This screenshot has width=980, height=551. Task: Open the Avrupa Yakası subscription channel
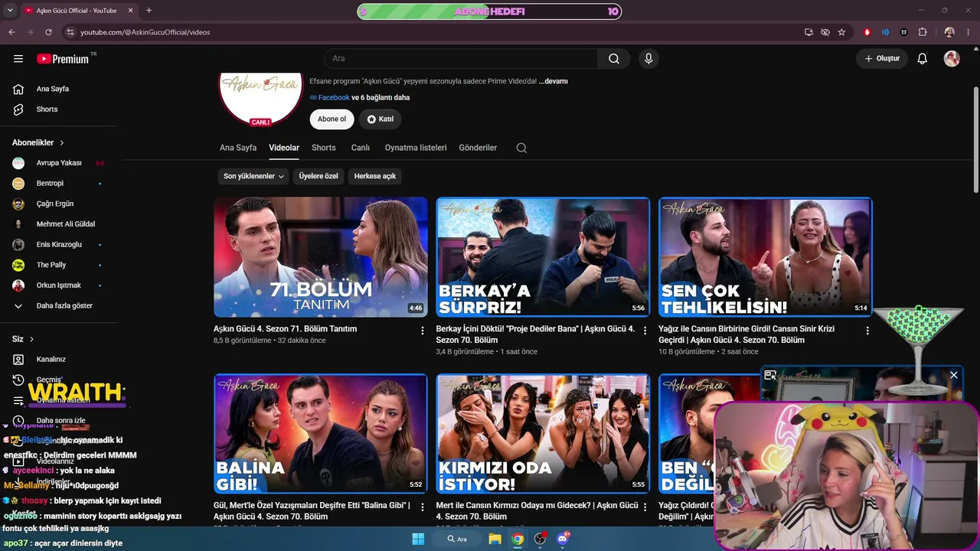(59, 163)
